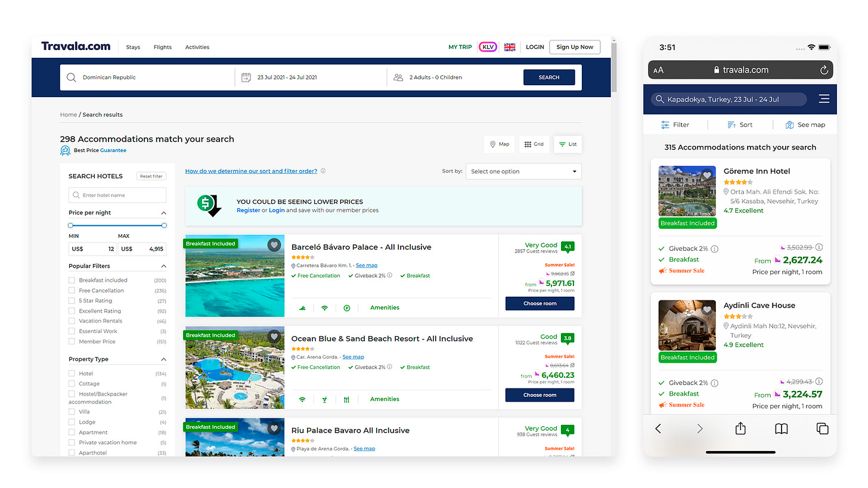
Task: Check the Hotel property type
Action: (72, 374)
